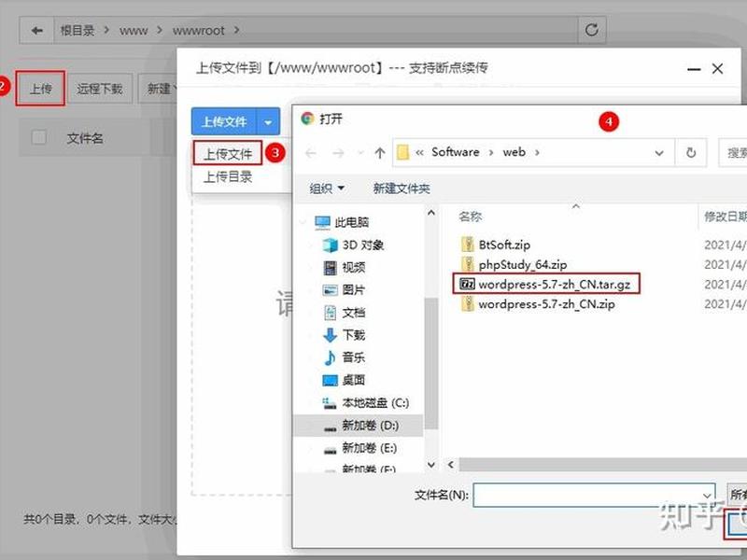The height and width of the screenshot is (560, 747).
Task: Refresh the wwwroot directory listing
Action: pyautogui.click(x=592, y=31)
